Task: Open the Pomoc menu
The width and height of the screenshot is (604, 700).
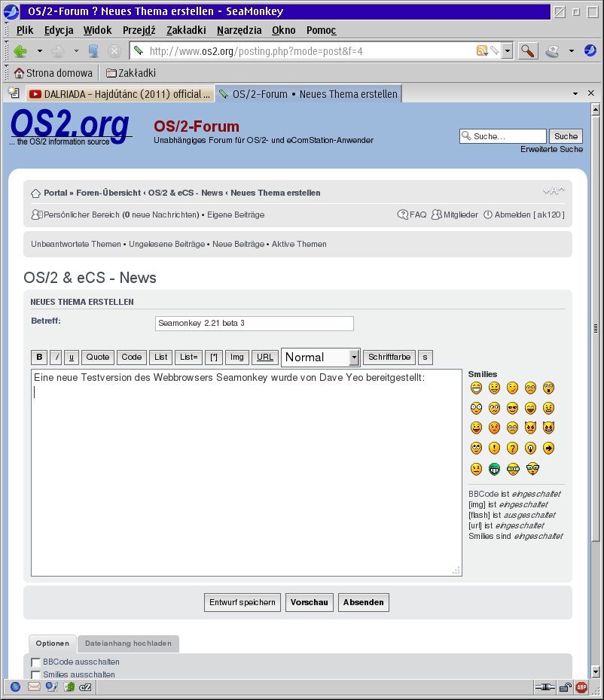Action: point(321,30)
